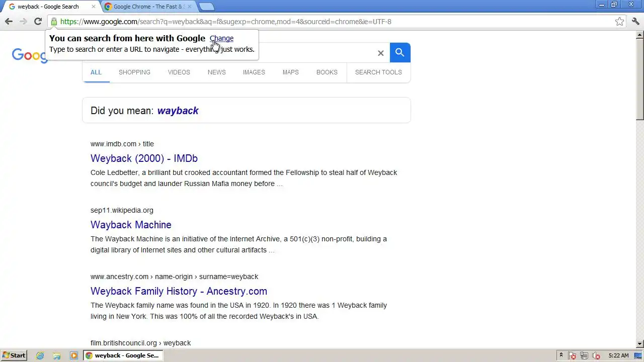Click the blue magnifier search button

pos(400,52)
